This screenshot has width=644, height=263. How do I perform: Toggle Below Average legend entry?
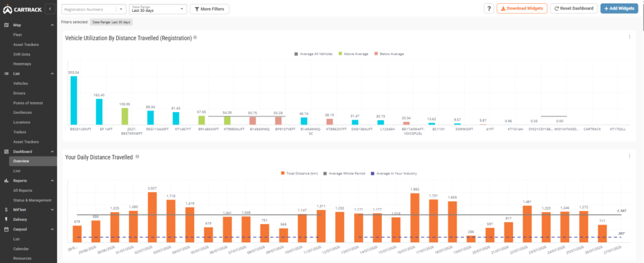click(389, 54)
